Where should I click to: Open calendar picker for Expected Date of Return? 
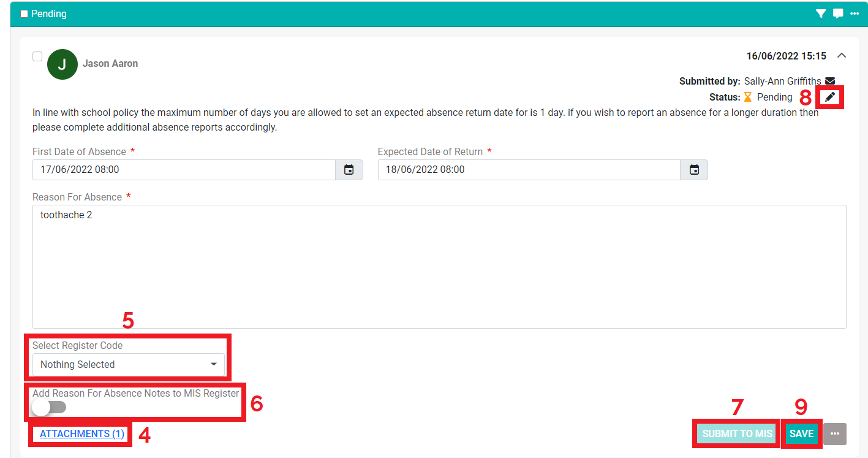tap(694, 170)
